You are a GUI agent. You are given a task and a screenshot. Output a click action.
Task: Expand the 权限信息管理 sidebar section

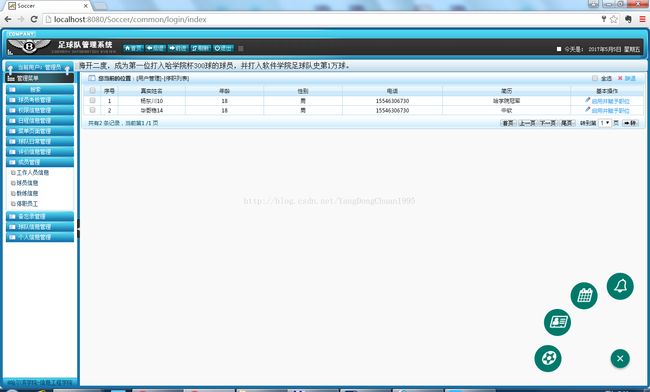coord(40,110)
